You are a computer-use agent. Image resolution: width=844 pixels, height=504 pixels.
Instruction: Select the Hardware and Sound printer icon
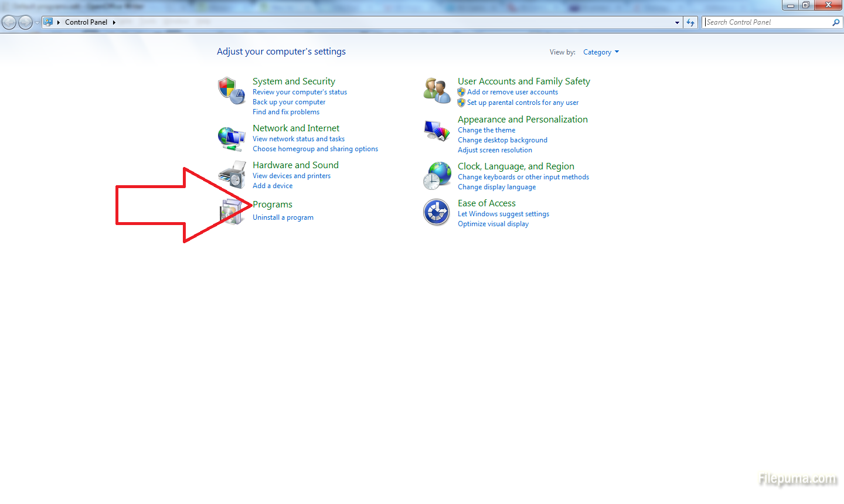[x=232, y=174]
